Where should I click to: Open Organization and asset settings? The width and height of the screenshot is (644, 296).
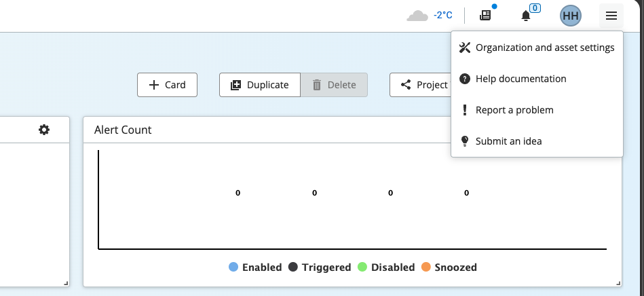[545, 48]
